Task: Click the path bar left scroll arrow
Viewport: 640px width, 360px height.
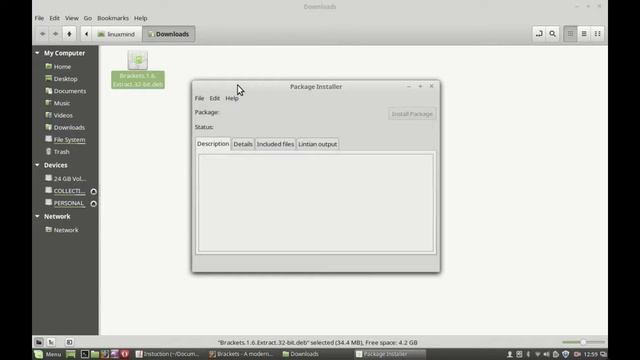Action: click(86, 34)
